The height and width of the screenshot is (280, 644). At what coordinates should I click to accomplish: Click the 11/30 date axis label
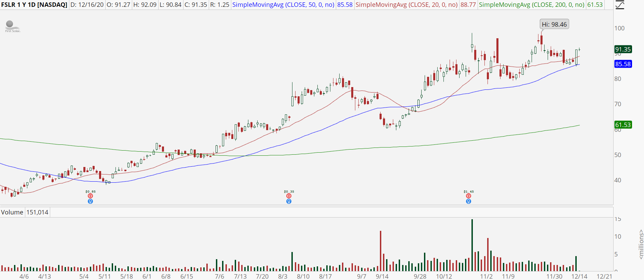pyautogui.click(x=554, y=276)
